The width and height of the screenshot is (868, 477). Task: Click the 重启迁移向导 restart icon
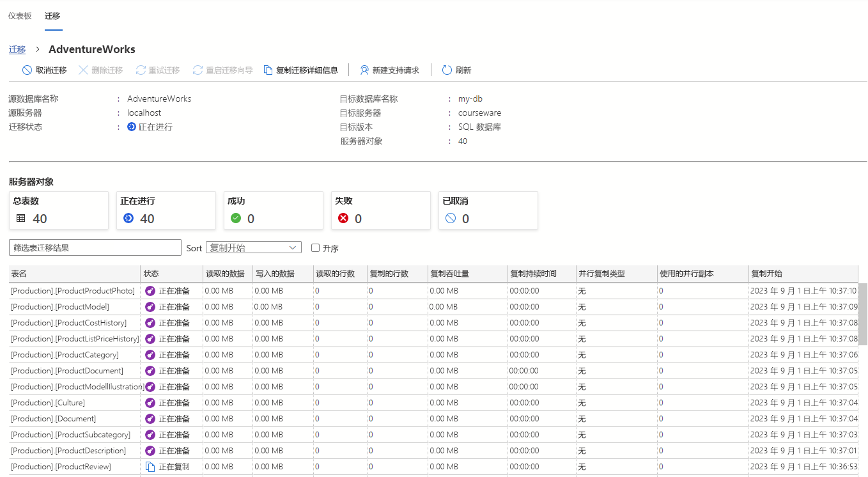click(x=197, y=70)
